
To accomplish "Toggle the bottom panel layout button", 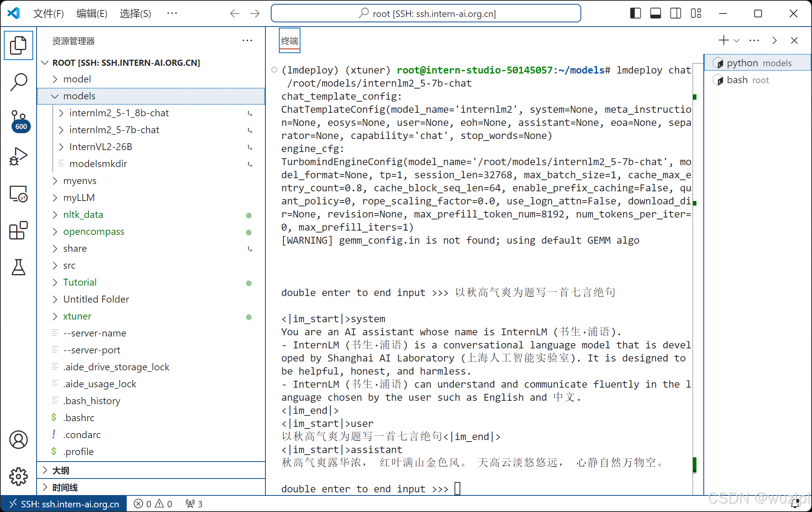I will [x=655, y=13].
